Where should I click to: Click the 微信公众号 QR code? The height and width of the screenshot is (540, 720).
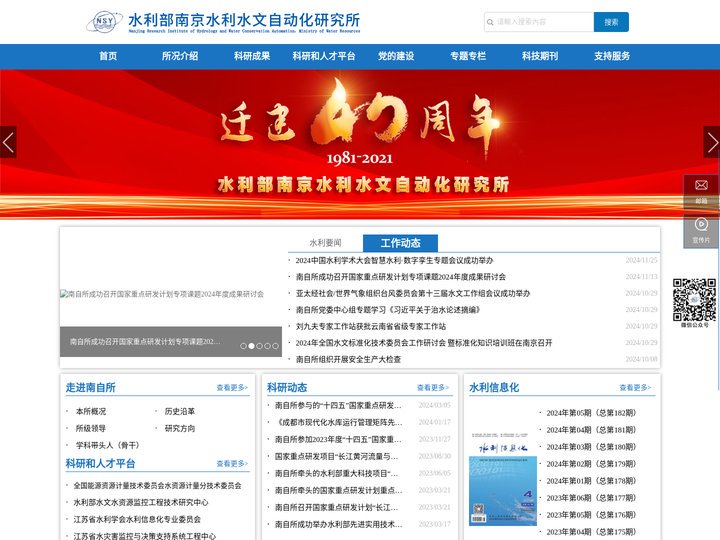(694, 300)
